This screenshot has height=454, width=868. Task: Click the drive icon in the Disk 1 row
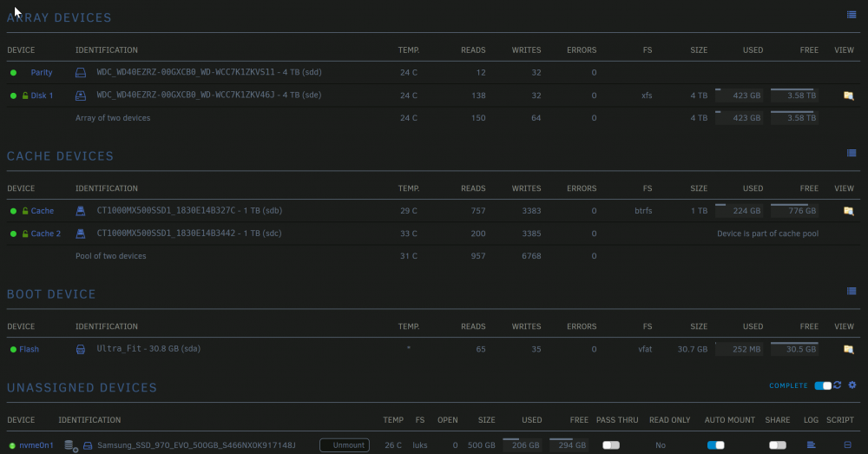coord(80,95)
